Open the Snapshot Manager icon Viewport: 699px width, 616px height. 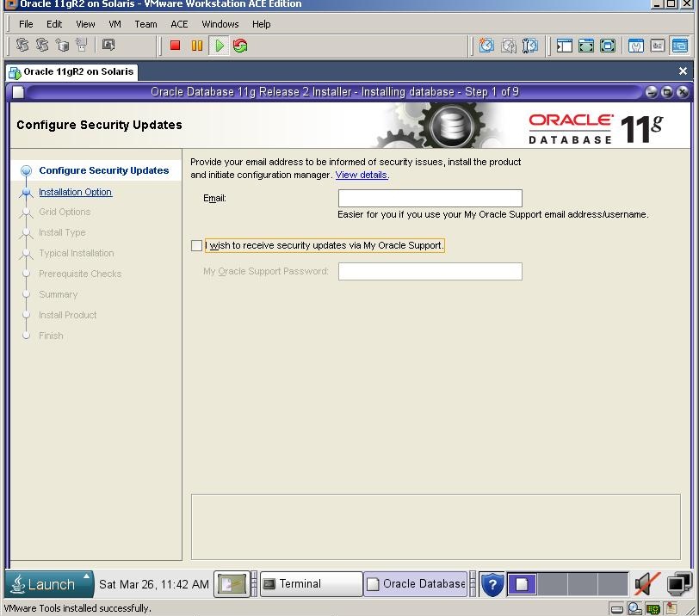529,46
